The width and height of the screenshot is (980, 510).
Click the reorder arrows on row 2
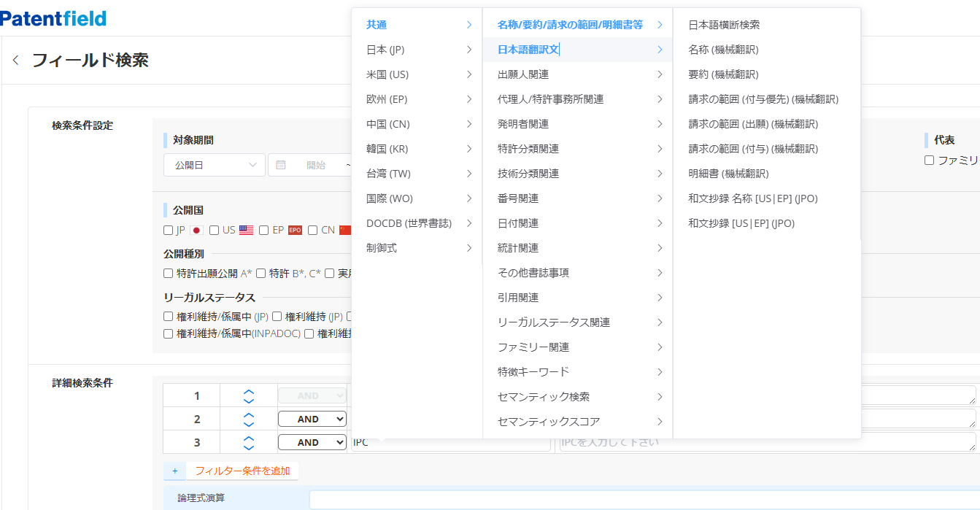coord(248,420)
